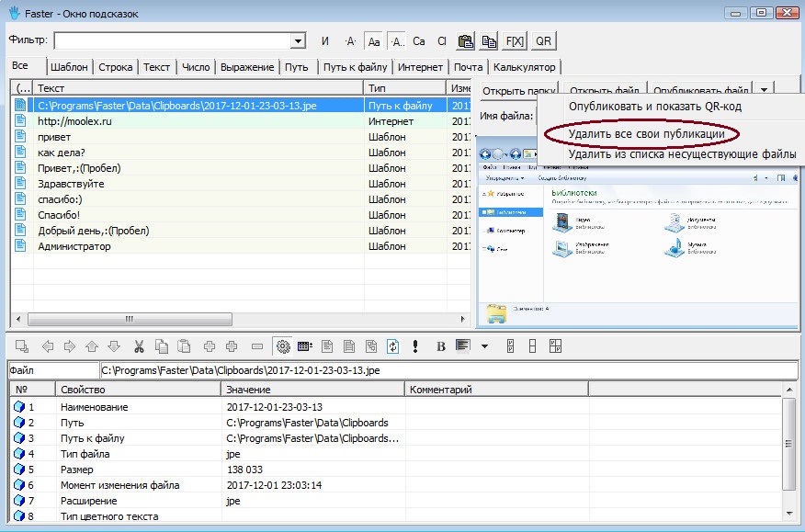The image size is (805, 532).
Task: Toggle the ·A.. filter option
Action: pos(397,41)
